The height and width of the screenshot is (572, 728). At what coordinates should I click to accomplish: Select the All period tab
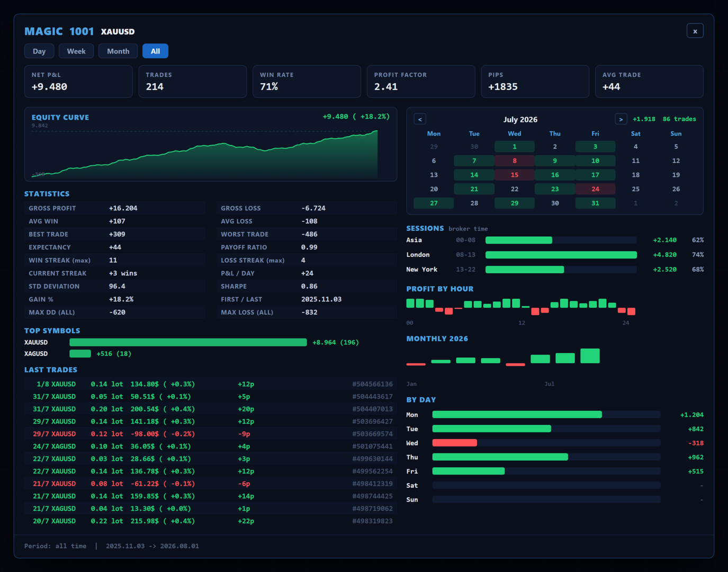pyautogui.click(x=155, y=51)
